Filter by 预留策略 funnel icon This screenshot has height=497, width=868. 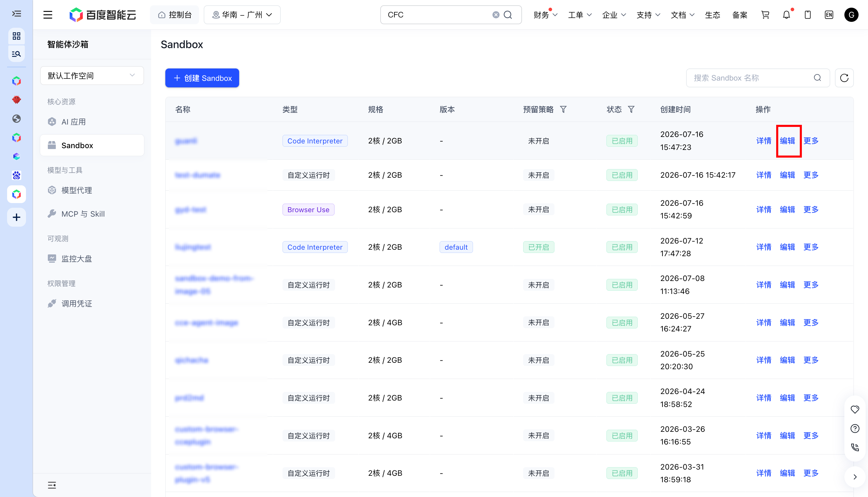point(563,109)
